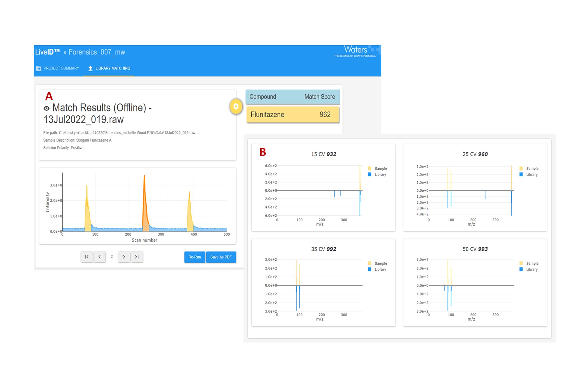
Task: Toggle Sample legend in 50 CV chart
Action: [x=529, y=263]
